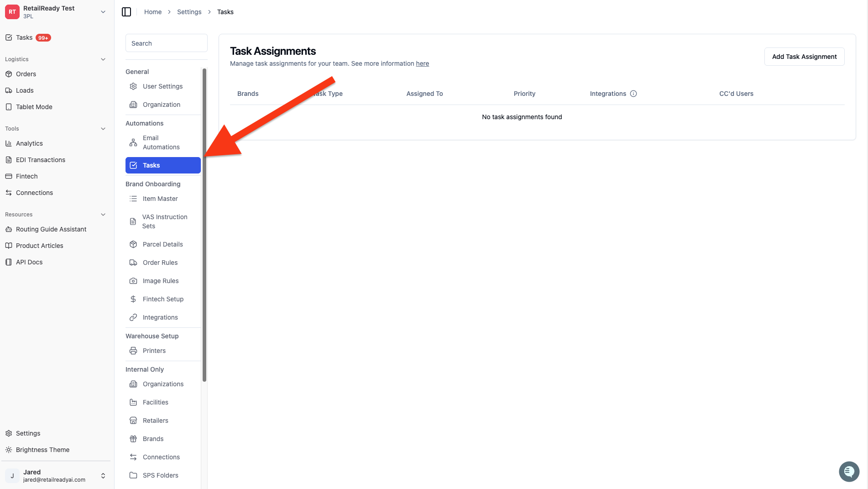Click the Printers printer icon
Viewport: 868px width, 489px height.
(x=133, y=351)
